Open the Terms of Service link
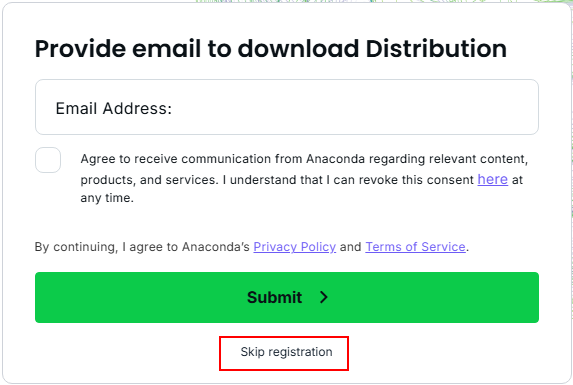573x385 pixels. pyautogui.click(x=415, y=247)
